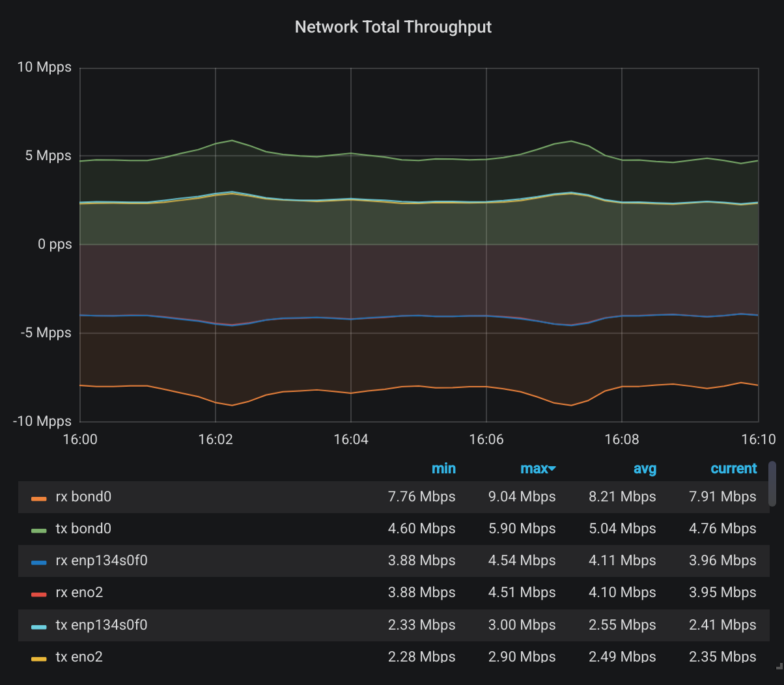Select rx bond0 min value 7.76 Mbps
This screenshot has width=784, height=685.
click(422, 497)
